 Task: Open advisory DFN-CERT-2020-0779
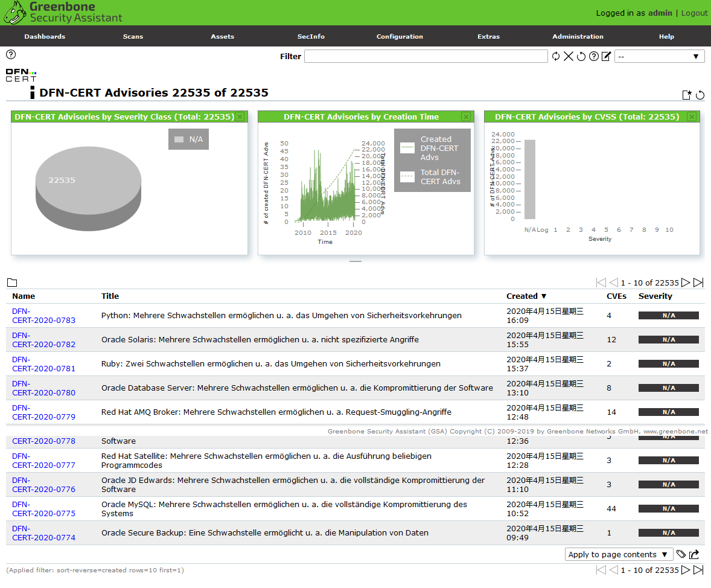click(43, 412)
